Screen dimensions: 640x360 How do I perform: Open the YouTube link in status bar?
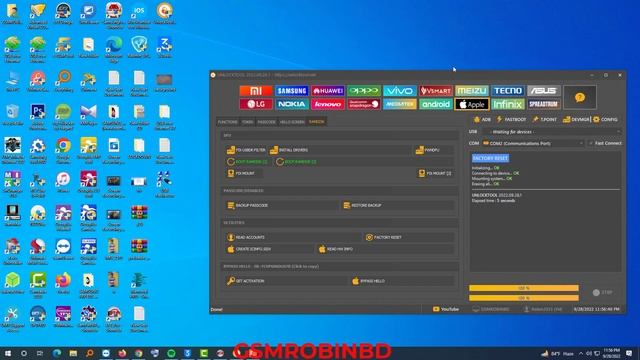(x=446, y=309)
